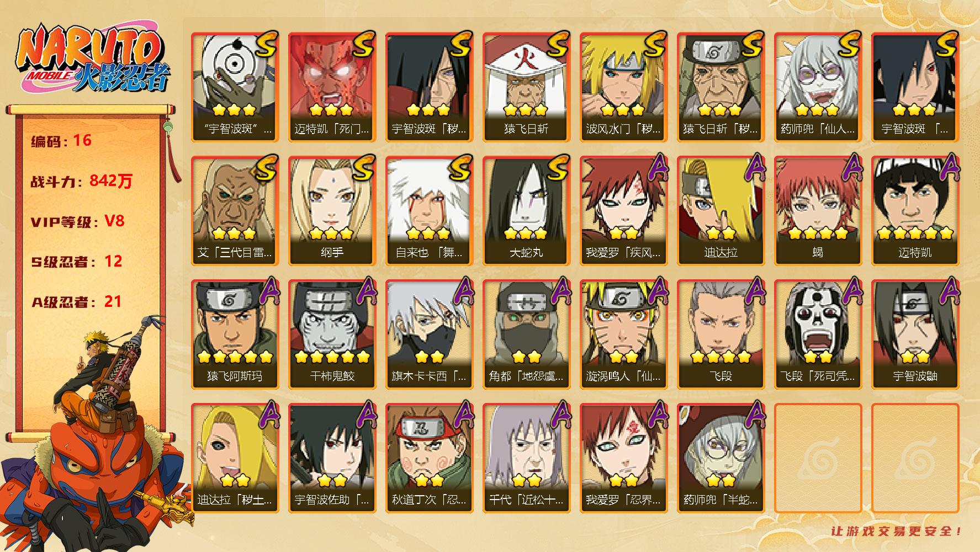Viewport: 980px width, 552px height.
Task: Click the VIP等级 V8 text
Action: pos(78,221)
